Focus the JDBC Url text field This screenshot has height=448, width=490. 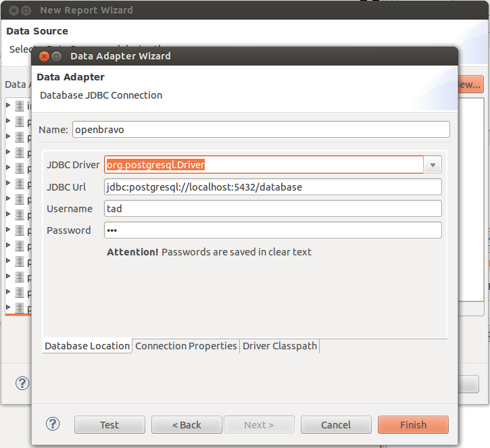pyautogui.click(x=273, y=186)
